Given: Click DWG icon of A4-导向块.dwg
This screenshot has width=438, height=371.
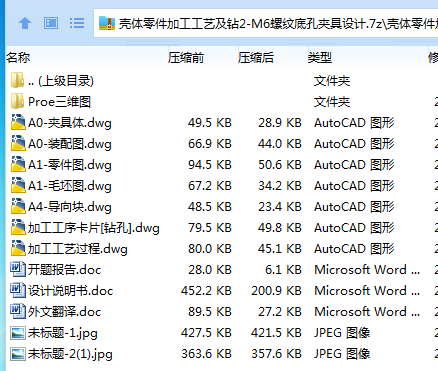Looking at the screenshot, I should click(x=18, y=206).
